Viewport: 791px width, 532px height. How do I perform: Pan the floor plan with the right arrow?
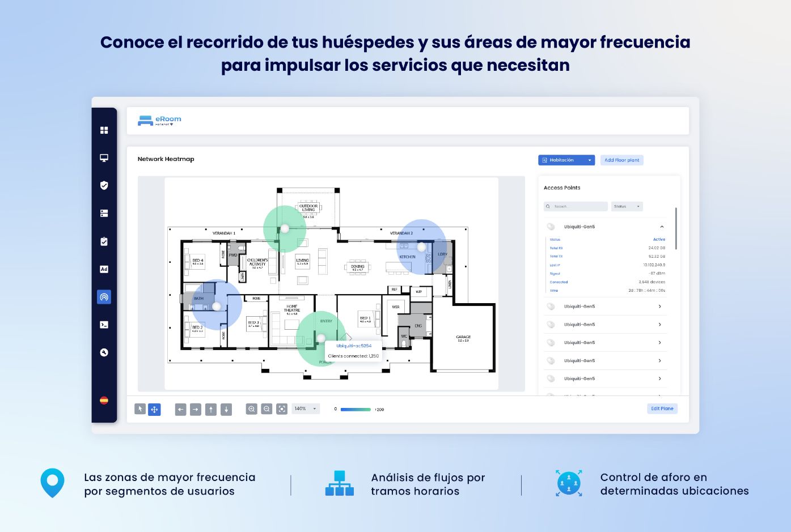196,409
